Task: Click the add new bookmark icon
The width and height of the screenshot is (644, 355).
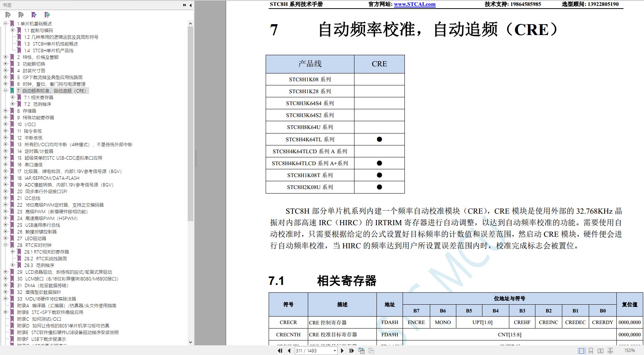Action: (21, 15)
